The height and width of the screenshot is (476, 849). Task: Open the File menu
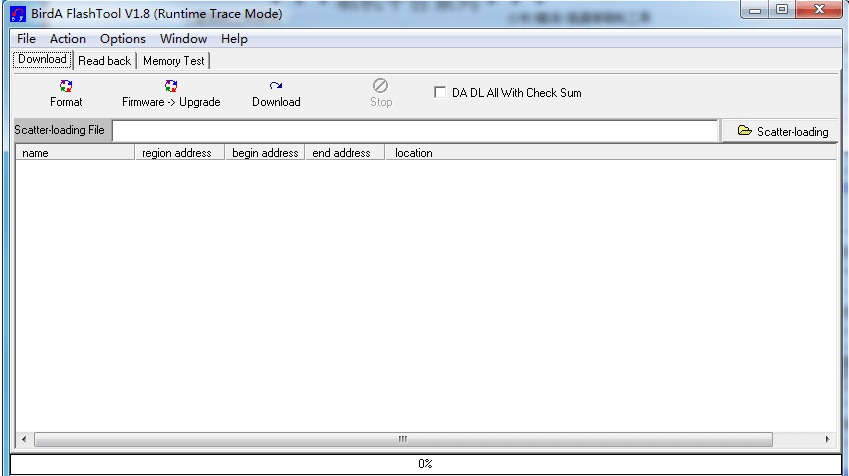pyautogui.click(x=26, y=39)
